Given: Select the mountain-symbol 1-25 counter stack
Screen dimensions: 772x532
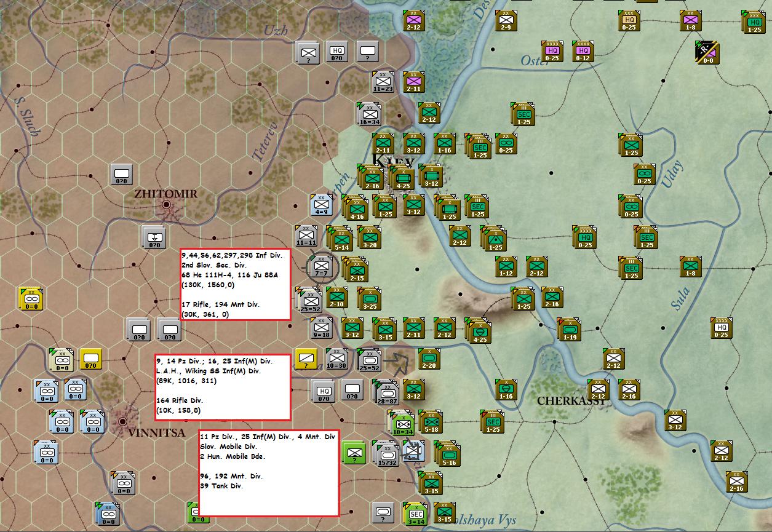Looking at the screenshot, I should pos(494,238).
